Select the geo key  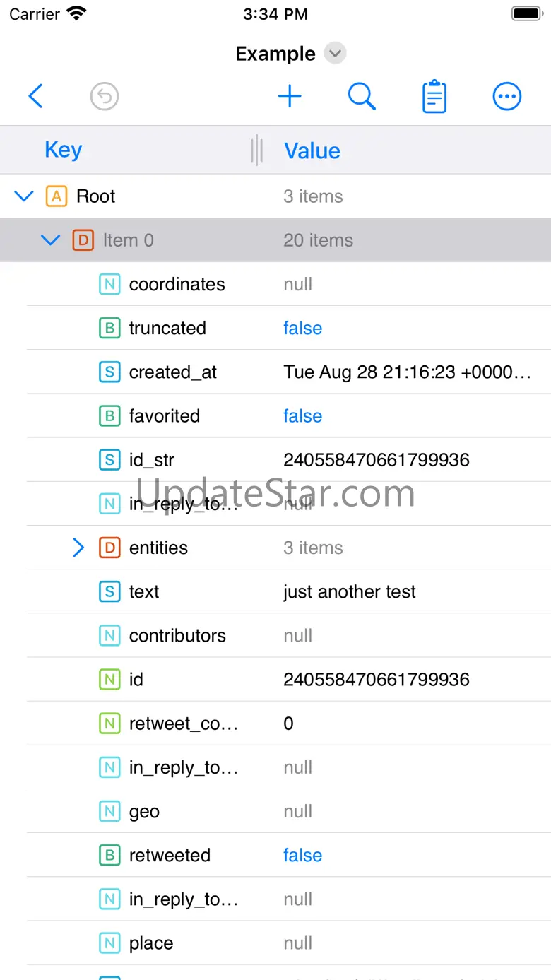pos(144,812)
